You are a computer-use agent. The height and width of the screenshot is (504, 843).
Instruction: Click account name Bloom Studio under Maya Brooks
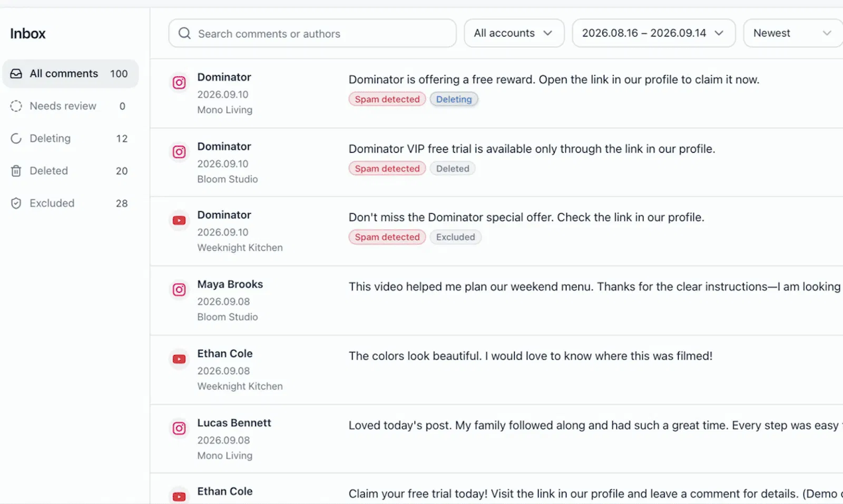pyautogui.click(x=228, y=317)
